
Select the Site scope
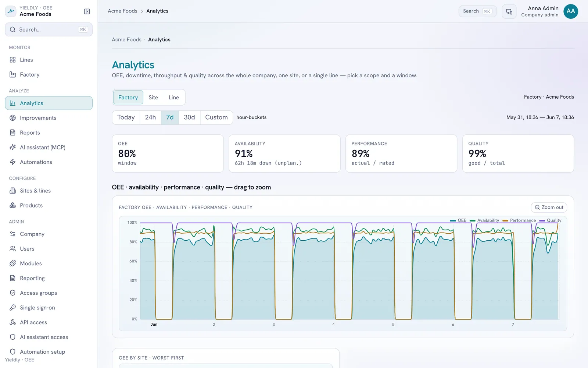(153, 98)
